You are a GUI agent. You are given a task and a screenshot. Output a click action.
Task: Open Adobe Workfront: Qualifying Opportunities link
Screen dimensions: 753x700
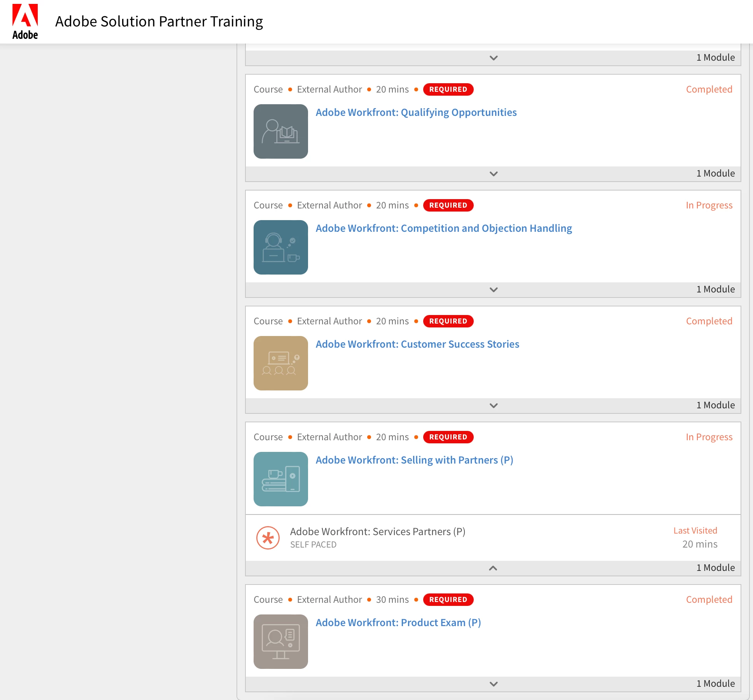[416, 112]
